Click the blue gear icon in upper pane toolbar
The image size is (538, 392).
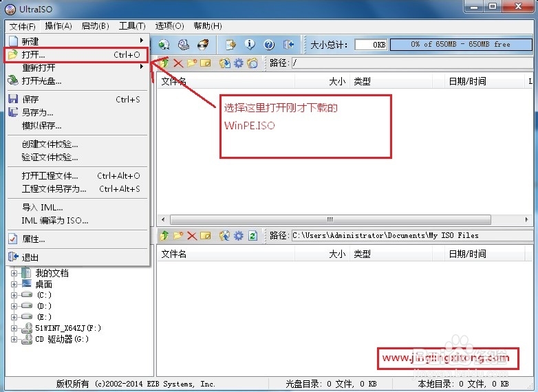[239, 63]
